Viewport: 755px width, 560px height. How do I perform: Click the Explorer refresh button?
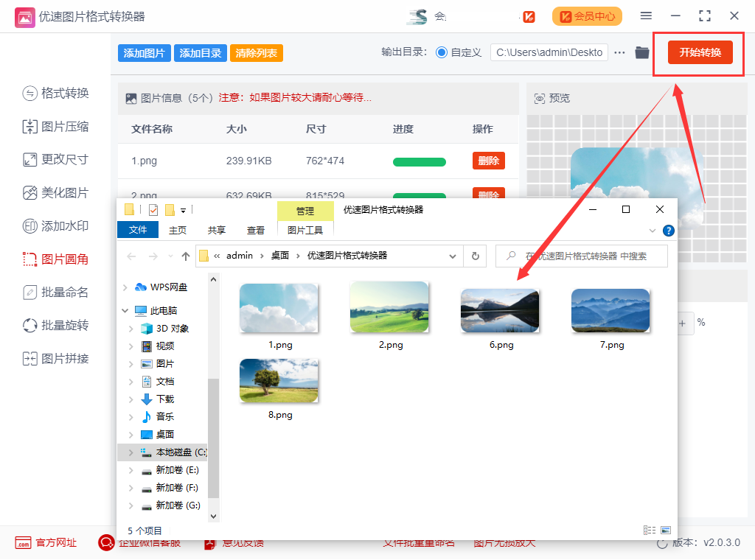[476, 256]
